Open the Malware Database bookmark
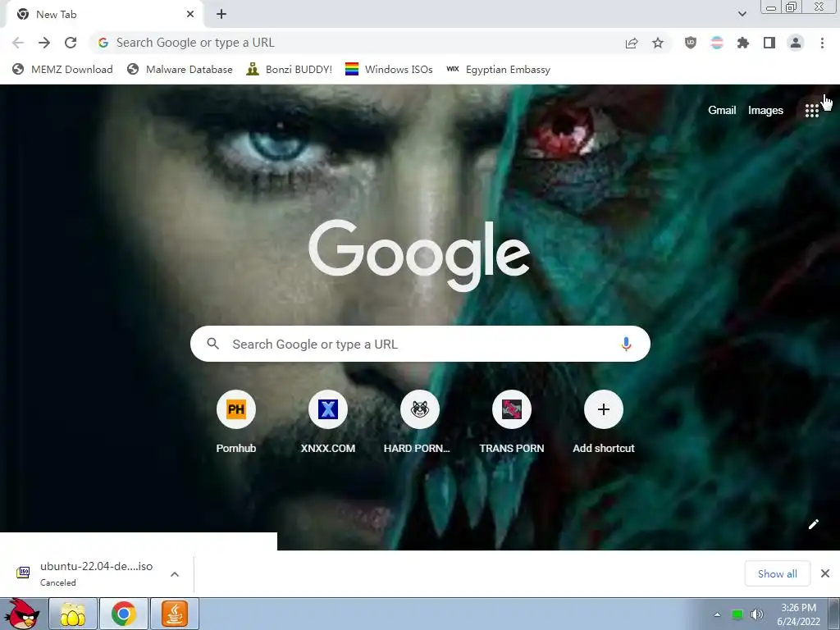 180,70
